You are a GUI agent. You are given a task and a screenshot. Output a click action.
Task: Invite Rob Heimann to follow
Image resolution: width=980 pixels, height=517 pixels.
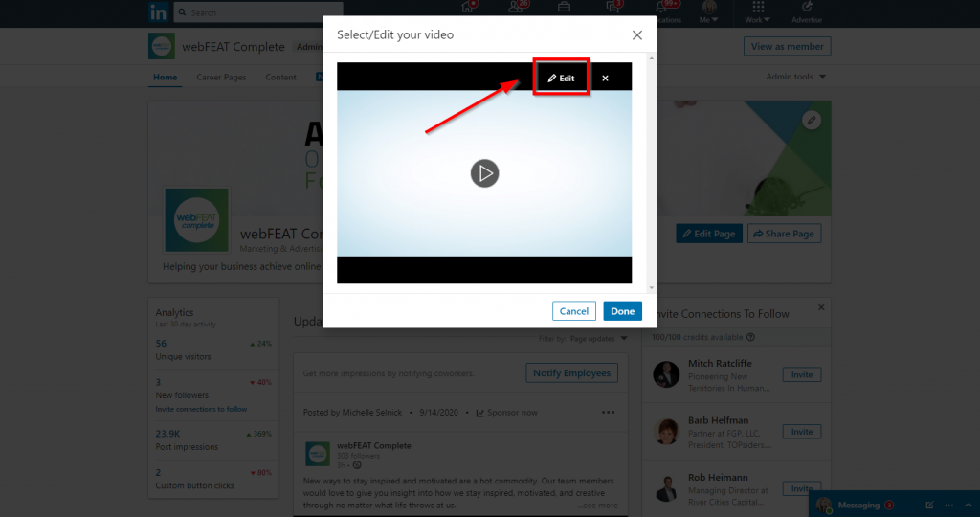(802, 488)
